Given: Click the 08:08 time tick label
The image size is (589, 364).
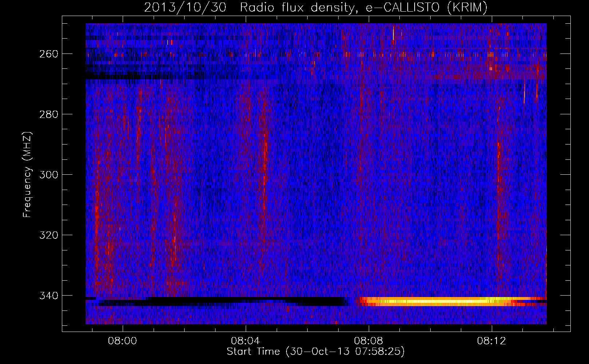Looking at the screenshot, I should [x=369, y=341].
